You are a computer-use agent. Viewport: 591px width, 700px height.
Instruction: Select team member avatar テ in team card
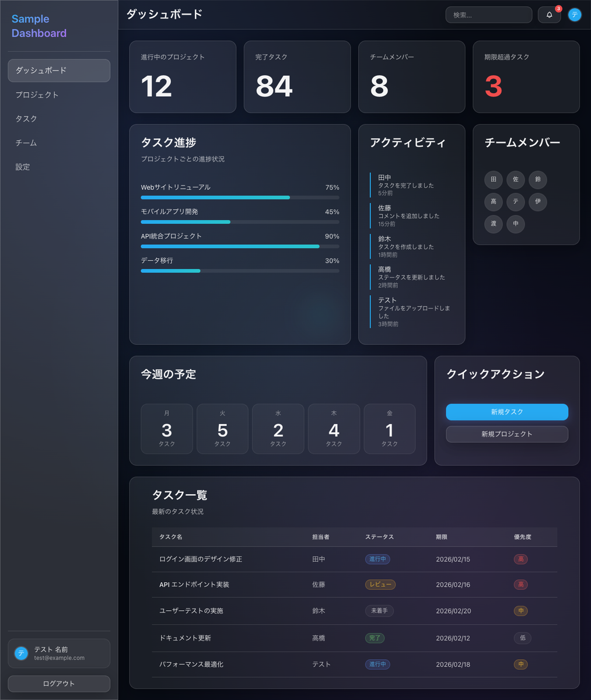[516, 202]
